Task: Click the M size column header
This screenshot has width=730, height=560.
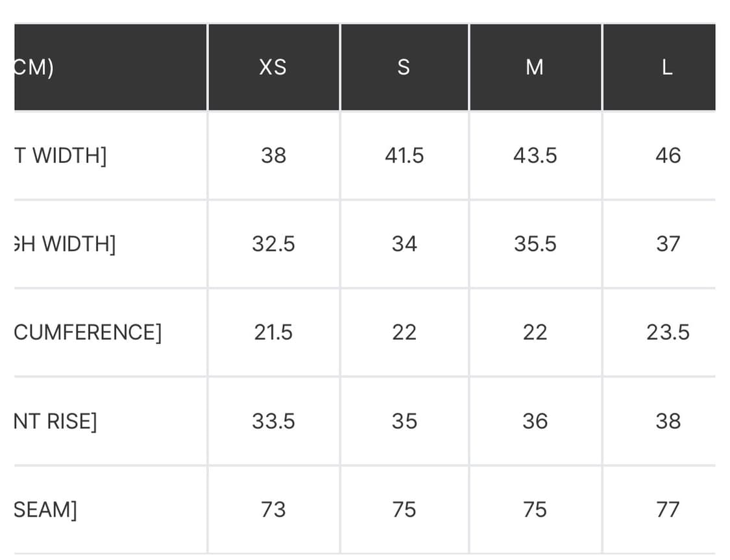Action: [x=535, y=67]
